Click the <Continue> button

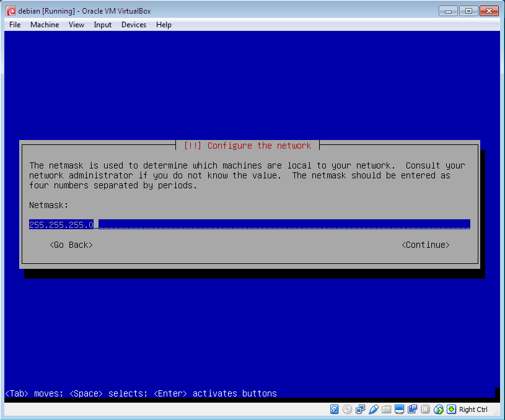[x=426, y=245]
